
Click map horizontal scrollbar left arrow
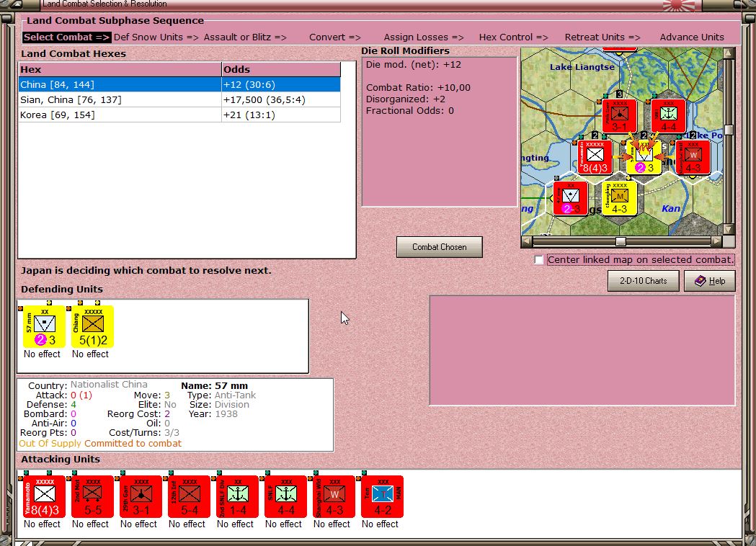coord(527,241)
